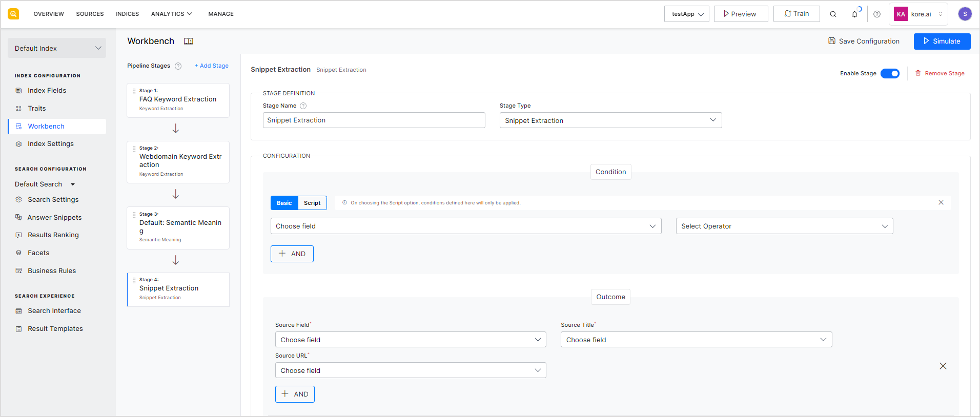Open the notifications bell
Viewport: 980px width, 417px height.
tap(854, 14)
